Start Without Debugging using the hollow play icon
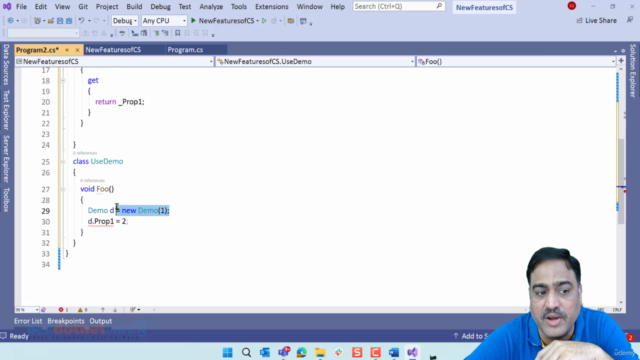Image resolution: width=640 pixels, height=360 pixels. 264,20
